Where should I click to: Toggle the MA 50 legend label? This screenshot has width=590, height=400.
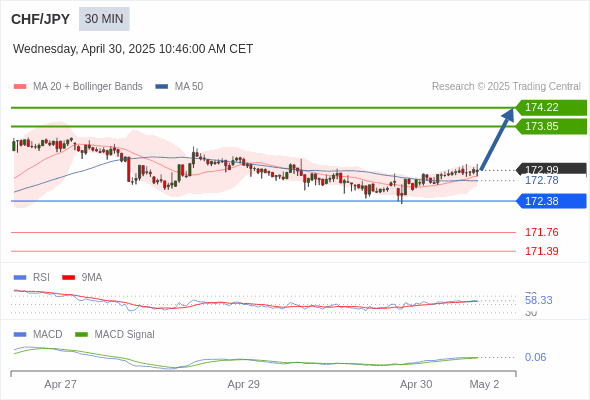click(189, 87)
